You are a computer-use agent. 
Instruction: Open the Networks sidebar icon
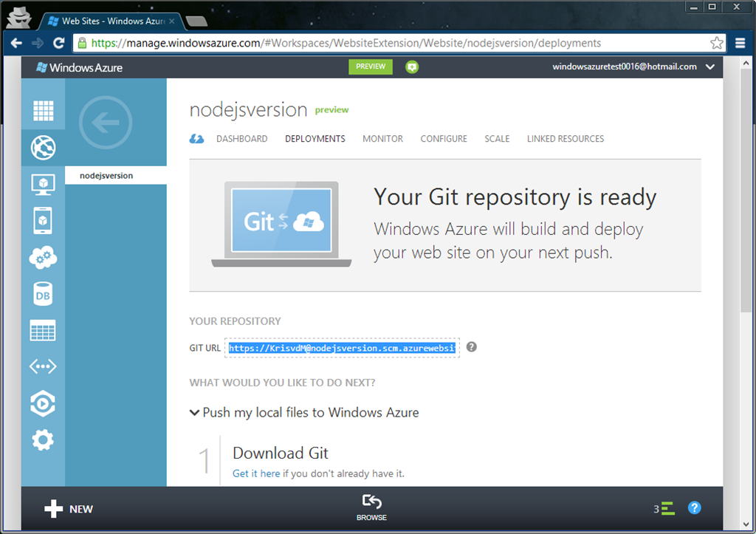[43, 367]
